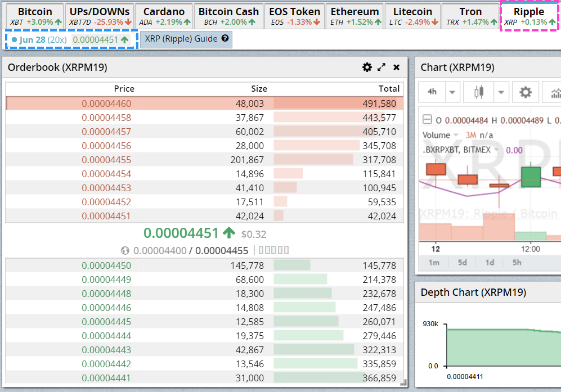Select the candlestick chart style icon

[x=479, y=92]
